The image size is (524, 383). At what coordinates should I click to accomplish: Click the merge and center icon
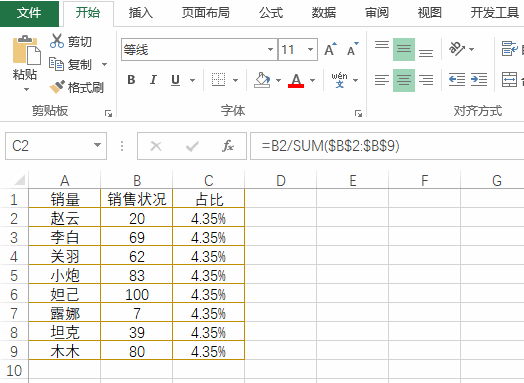[x=509, y=80]
